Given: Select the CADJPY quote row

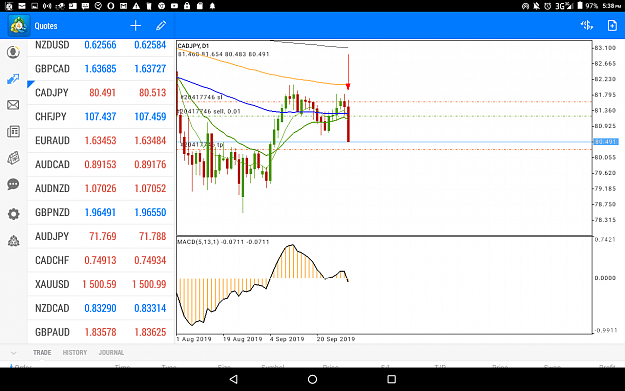Looking at the screenshot, I should (101, 92).
